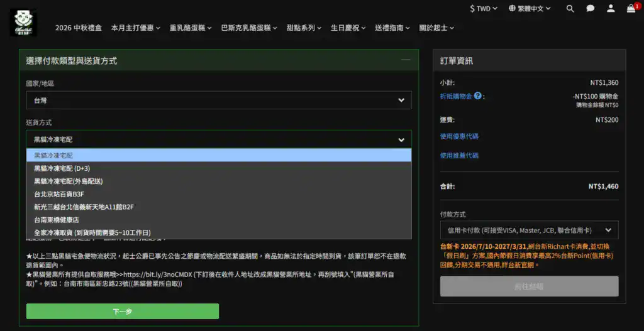Expand the 本月主打優惠 menu
The width and height of the screenshot is (644, 331).
(x=136, y=28)
